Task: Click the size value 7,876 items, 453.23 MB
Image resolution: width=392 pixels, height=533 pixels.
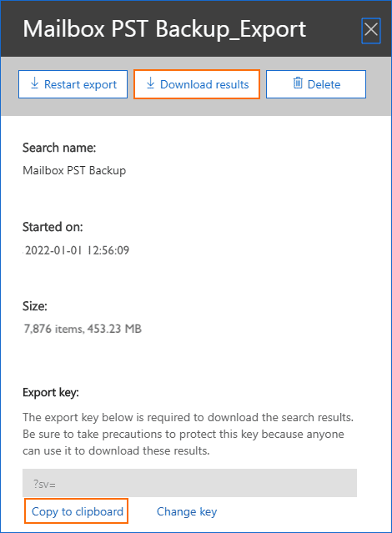Action: point(83,329)
